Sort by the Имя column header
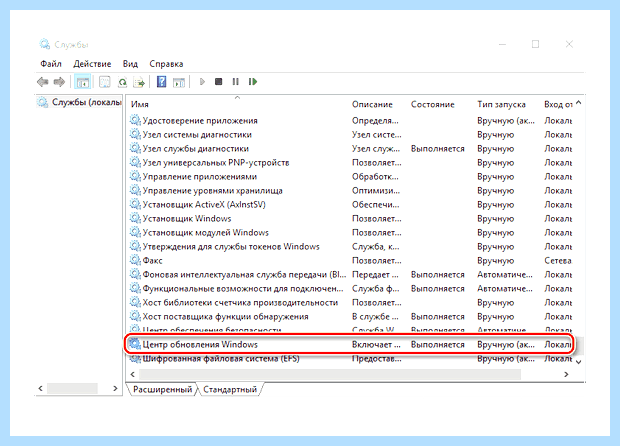620x446 pixels. [x=140, y=104]
